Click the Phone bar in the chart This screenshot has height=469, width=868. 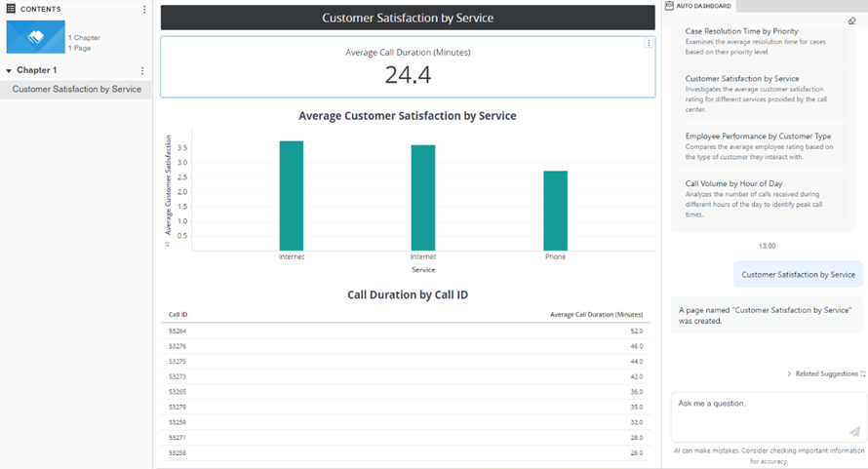click(x=555, y=211)
